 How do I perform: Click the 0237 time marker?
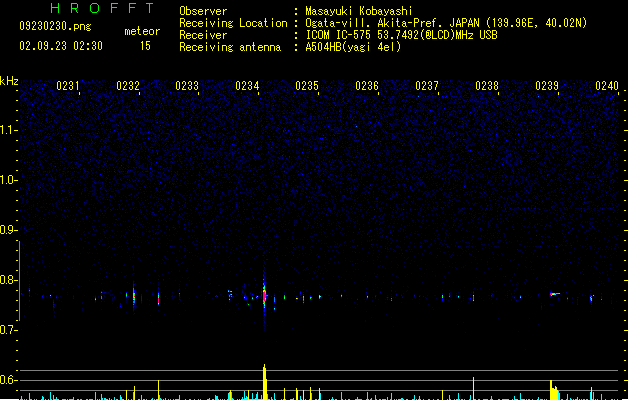pyautogui.click(x=427, y=86)
